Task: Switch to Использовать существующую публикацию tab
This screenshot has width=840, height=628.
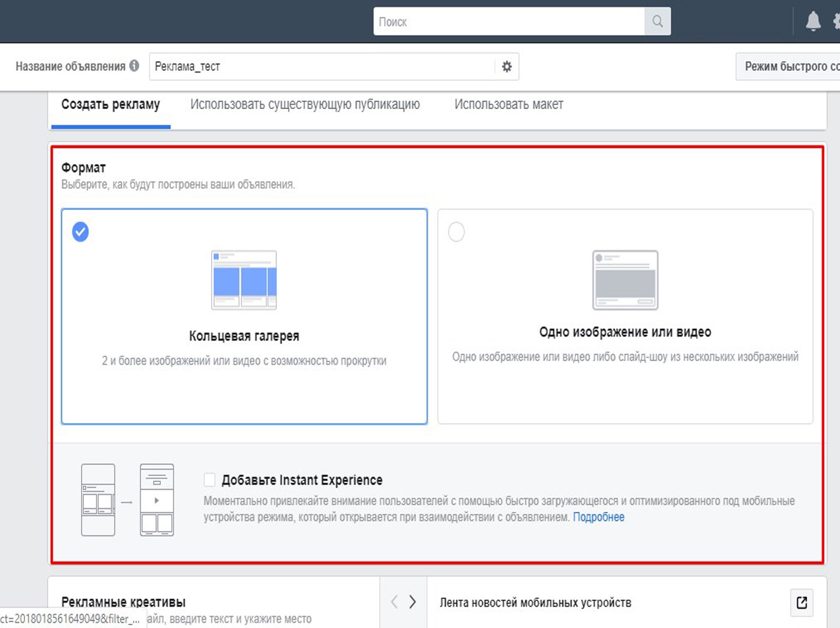Action: (x=305, y=104)
